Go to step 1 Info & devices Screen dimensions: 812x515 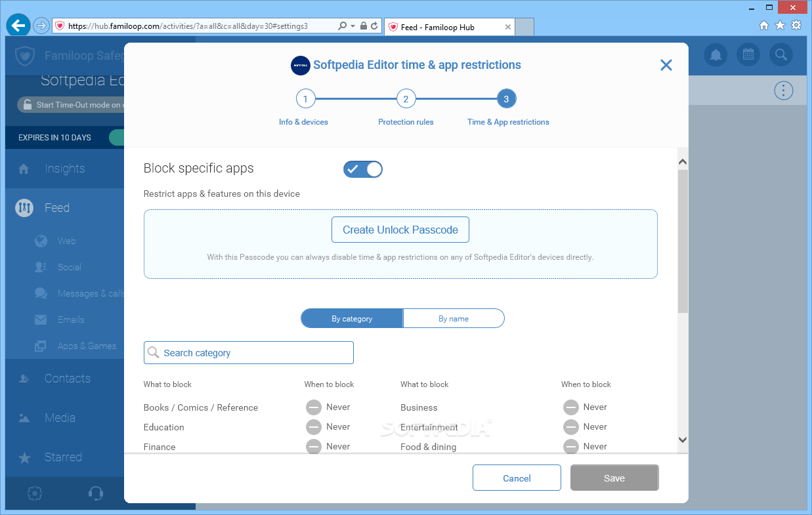point(305,99)
